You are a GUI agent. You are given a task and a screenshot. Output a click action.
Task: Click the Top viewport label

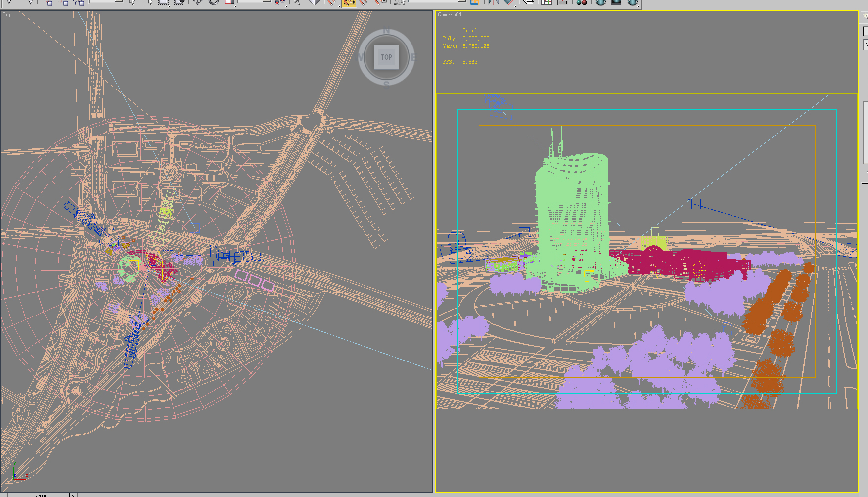pos(6,14)
